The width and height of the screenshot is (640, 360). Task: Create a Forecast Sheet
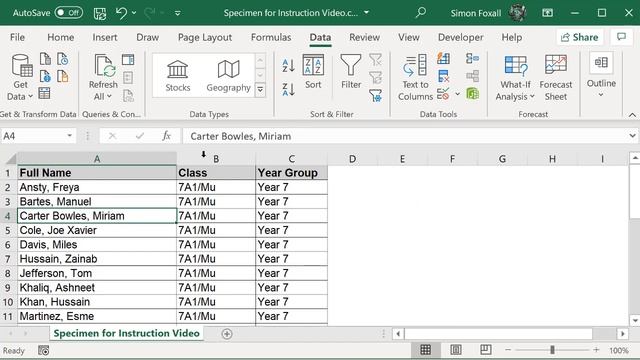pos(556,77)
